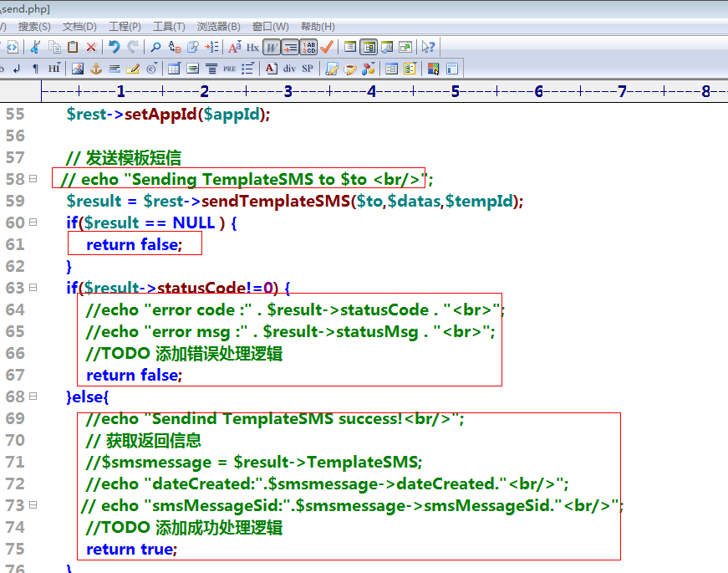Viewport: 728px width, 573px height.
Task: Click the context Help arrow-question icon
Action: [428, 47]
